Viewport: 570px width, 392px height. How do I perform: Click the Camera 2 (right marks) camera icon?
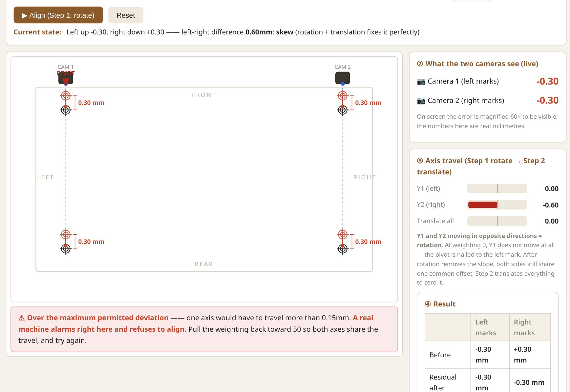[x=421, y=101]
